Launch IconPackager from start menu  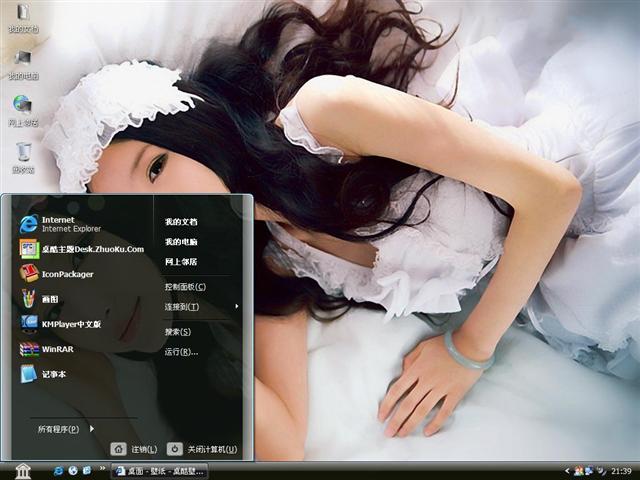click(56, 274)
